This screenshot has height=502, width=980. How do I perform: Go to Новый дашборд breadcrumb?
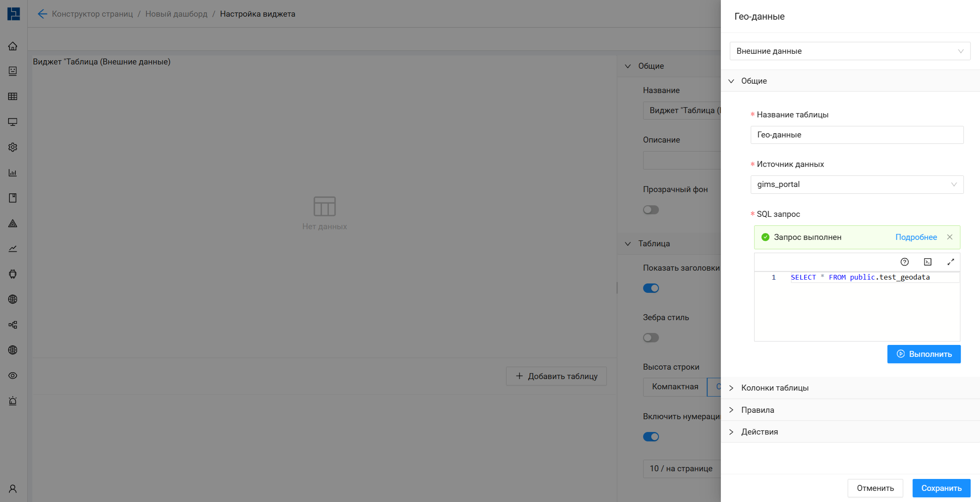tap(176, 14)
